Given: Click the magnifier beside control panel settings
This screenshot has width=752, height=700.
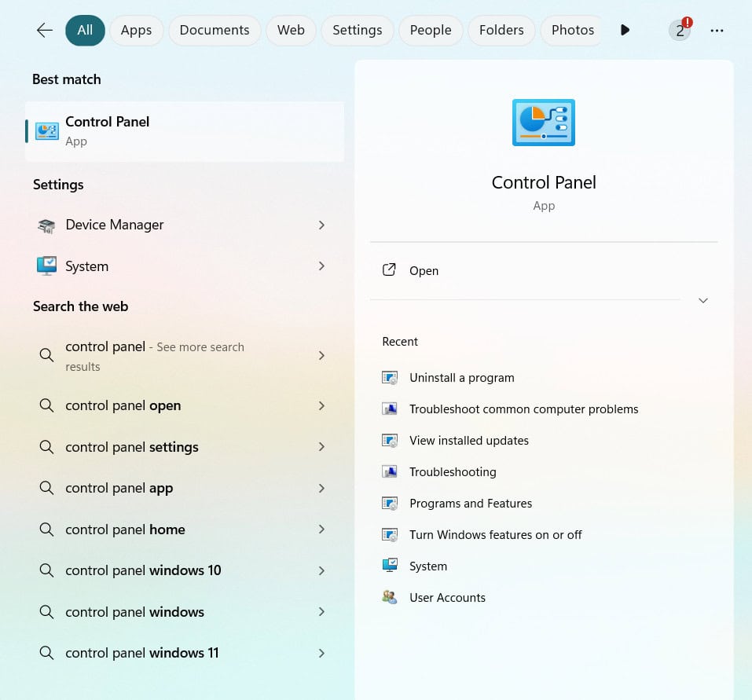Looking at the screenshot, I should tap(46, 447).
